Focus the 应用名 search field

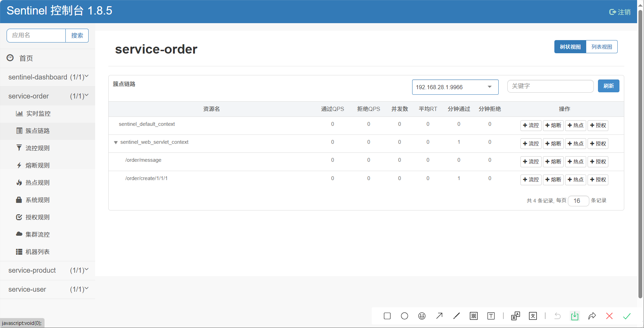point(36,36)
